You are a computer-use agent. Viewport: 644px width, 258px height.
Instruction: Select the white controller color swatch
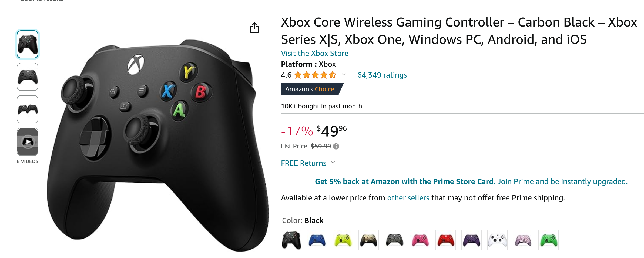coord(497,240)
